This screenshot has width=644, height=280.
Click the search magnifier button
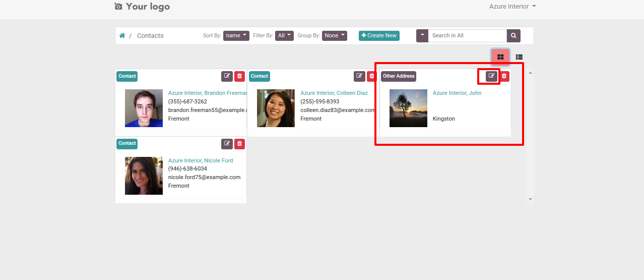click(x=513, y=36)
